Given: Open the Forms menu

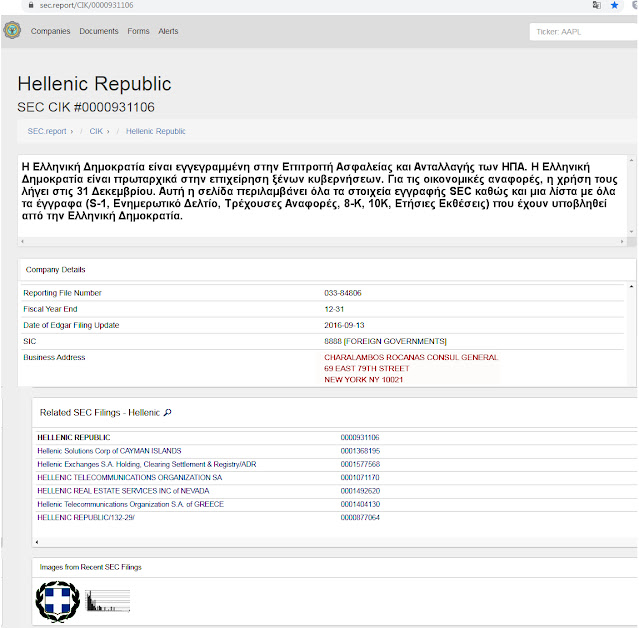Looking at the screenshot, I should [x=138, y=31].
